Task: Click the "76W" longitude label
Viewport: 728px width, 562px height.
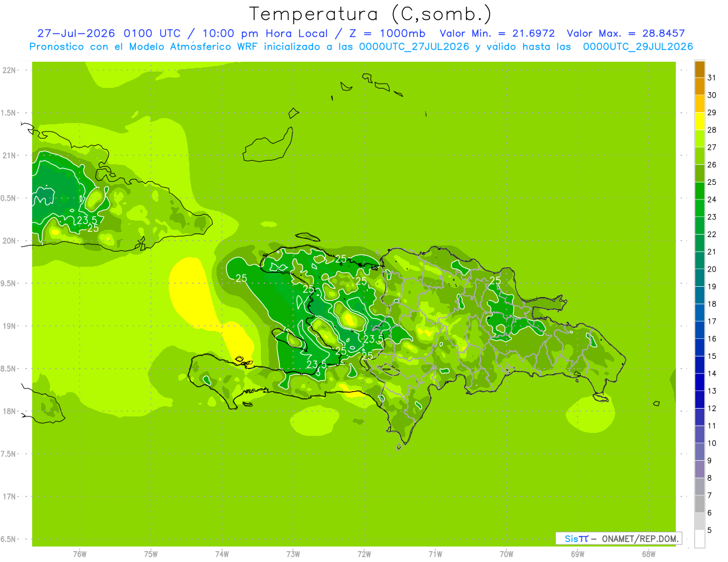Action: tap(79, 554)
